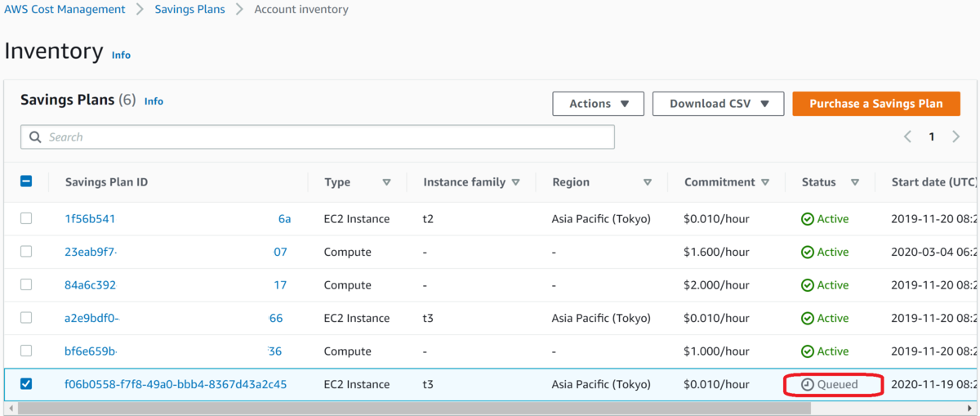Screen dimensions: 980x416
Task: Open the Download CSV dropdown
Action: click(719, 104)
